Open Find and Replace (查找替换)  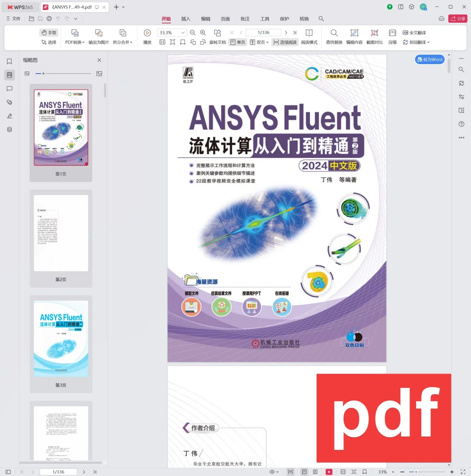click(334, 37)
